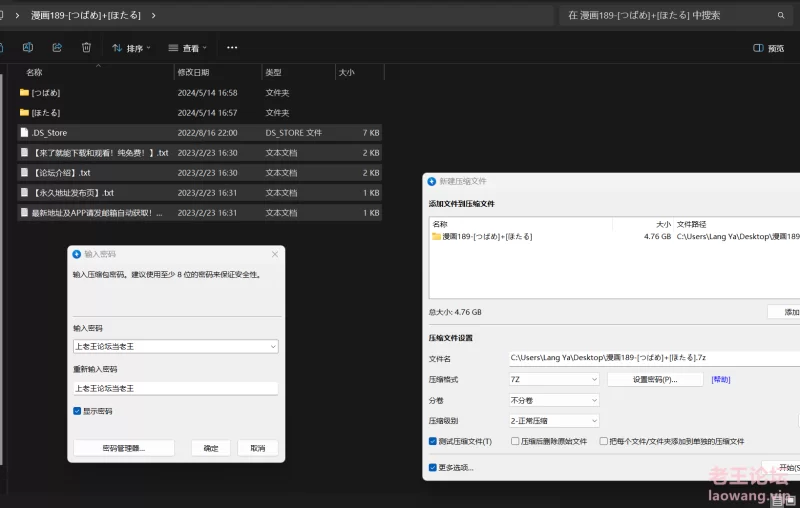The height and width of the screenshot is (508, 800).
Task: Open the [帮助] help link
Action: pyautogui.click(x=720, y=380)
